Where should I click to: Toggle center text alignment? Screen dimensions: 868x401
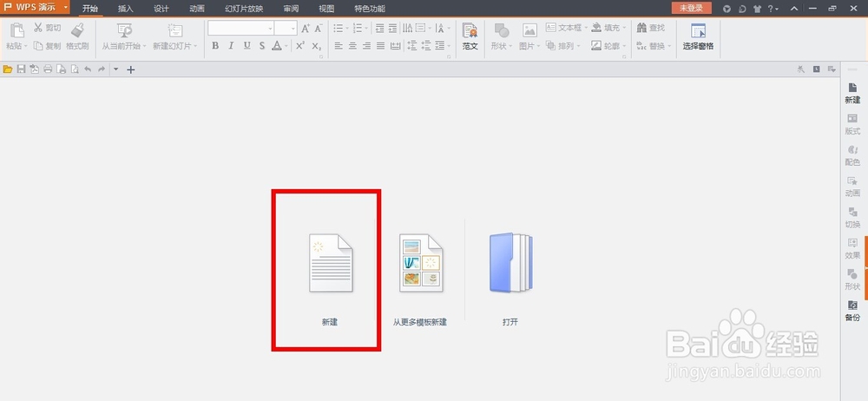click(x=352, y=46)
